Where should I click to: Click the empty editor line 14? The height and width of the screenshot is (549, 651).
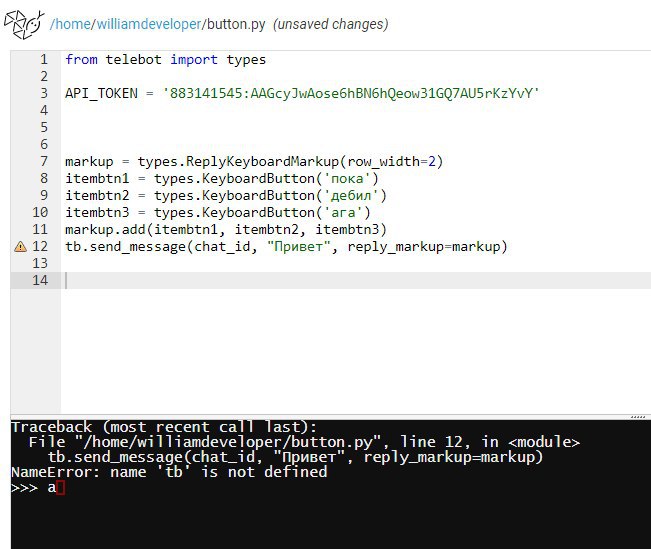pos(357,280)
